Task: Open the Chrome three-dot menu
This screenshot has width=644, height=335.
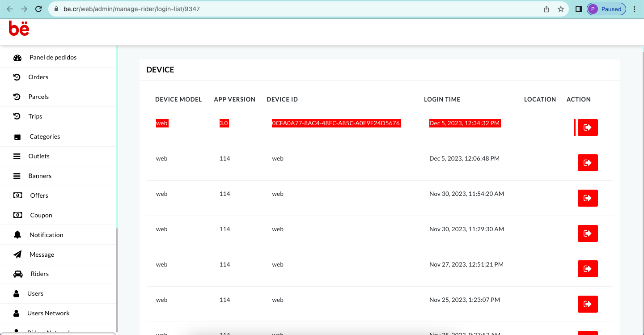Action: tap(634, 9)
